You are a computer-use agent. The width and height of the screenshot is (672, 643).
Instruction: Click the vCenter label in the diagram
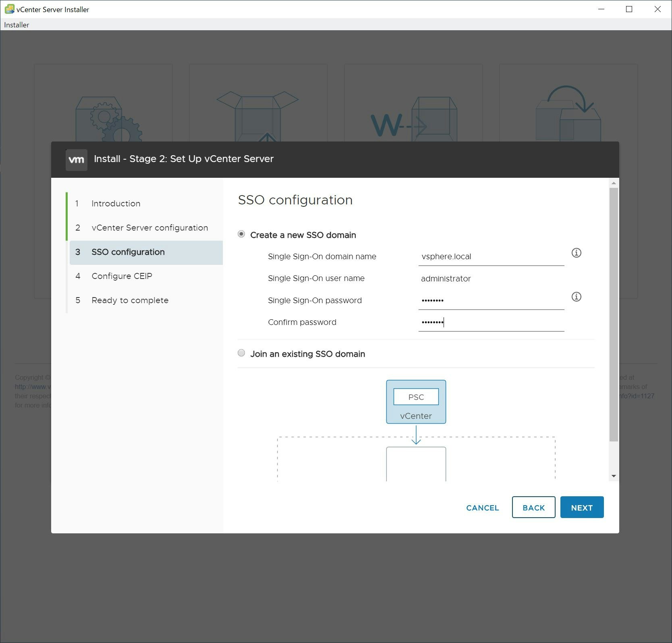tap(416, 416)
